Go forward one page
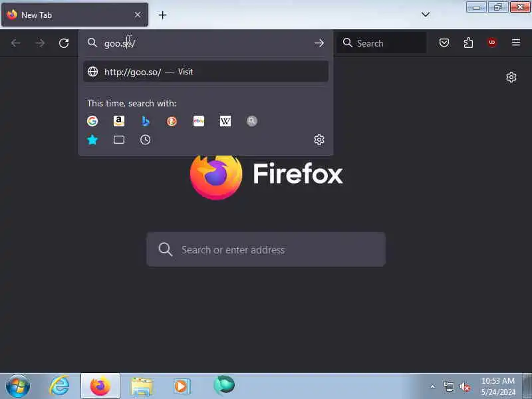The width and height of the screenshot is (532, 399). point(40,43)
